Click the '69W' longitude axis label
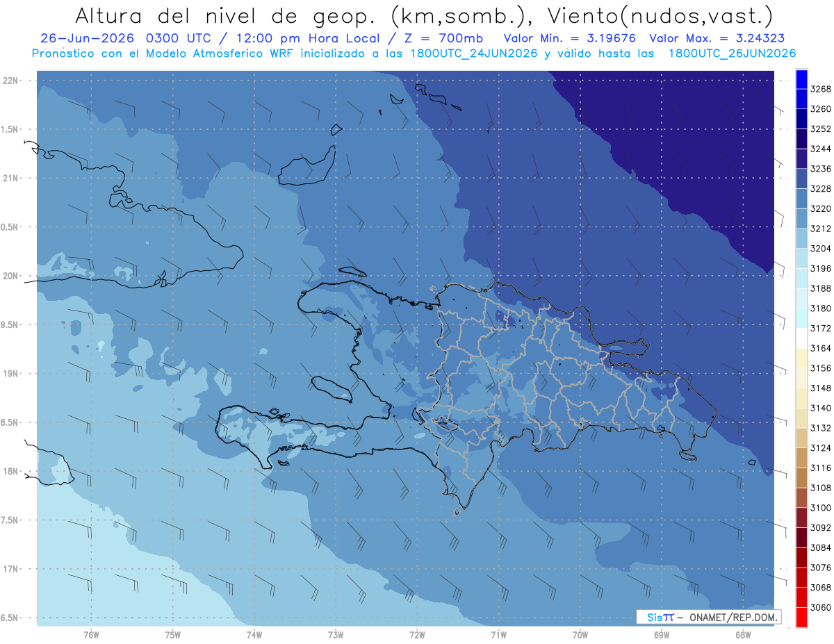The image size is (834, 644). tap(662, 634)
